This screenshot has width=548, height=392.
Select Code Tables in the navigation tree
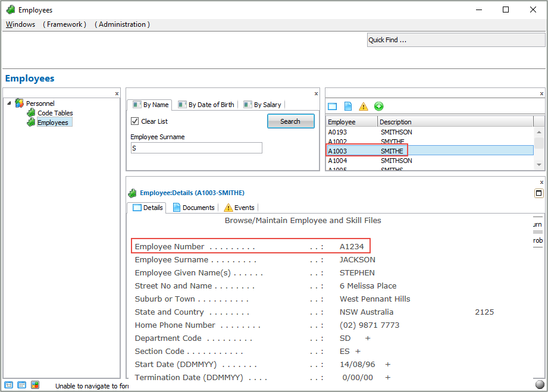55,113
